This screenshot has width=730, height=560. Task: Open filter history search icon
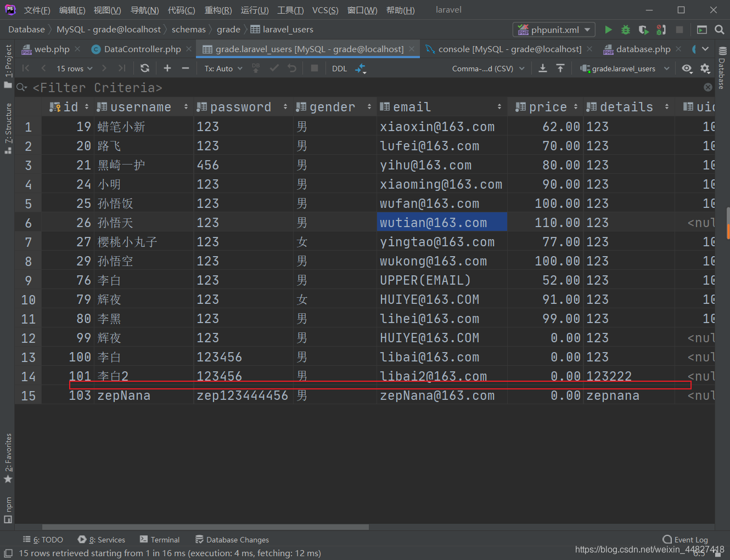22,87
